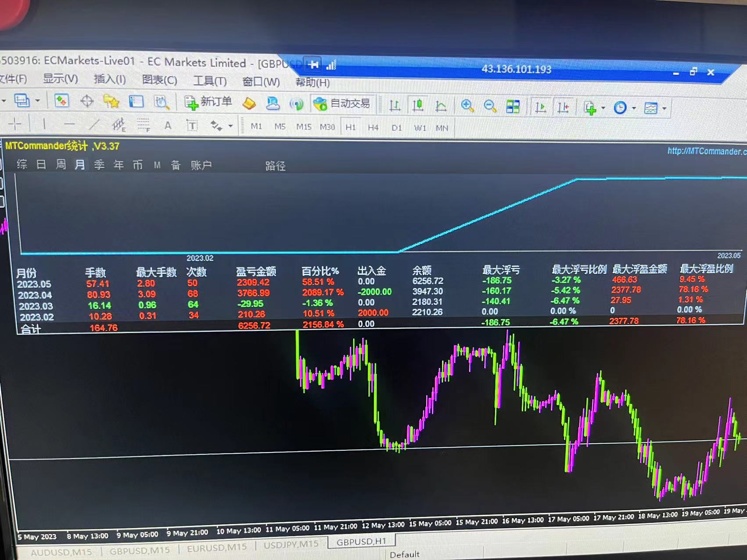This screenshot has height=560, width=747.
Task: Click the add indicators icon
Action: click(x=590, y=108)
